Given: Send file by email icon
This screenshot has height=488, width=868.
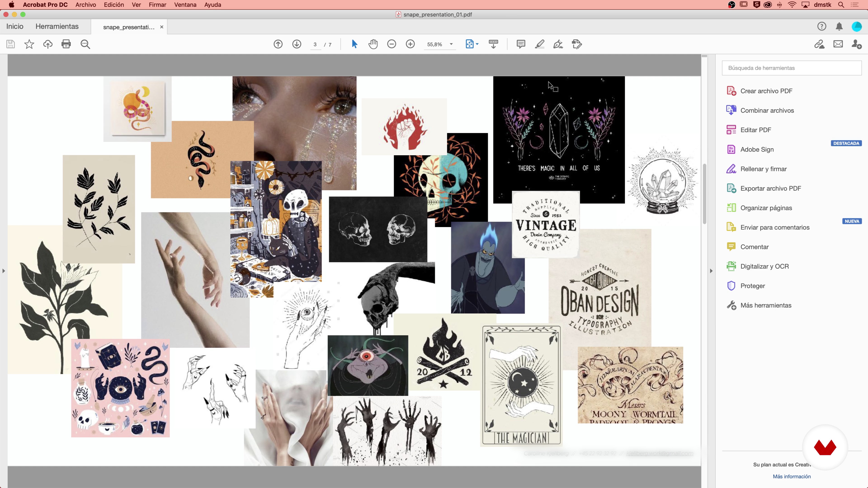Looking at the screenshot, I should coord(838,44).
